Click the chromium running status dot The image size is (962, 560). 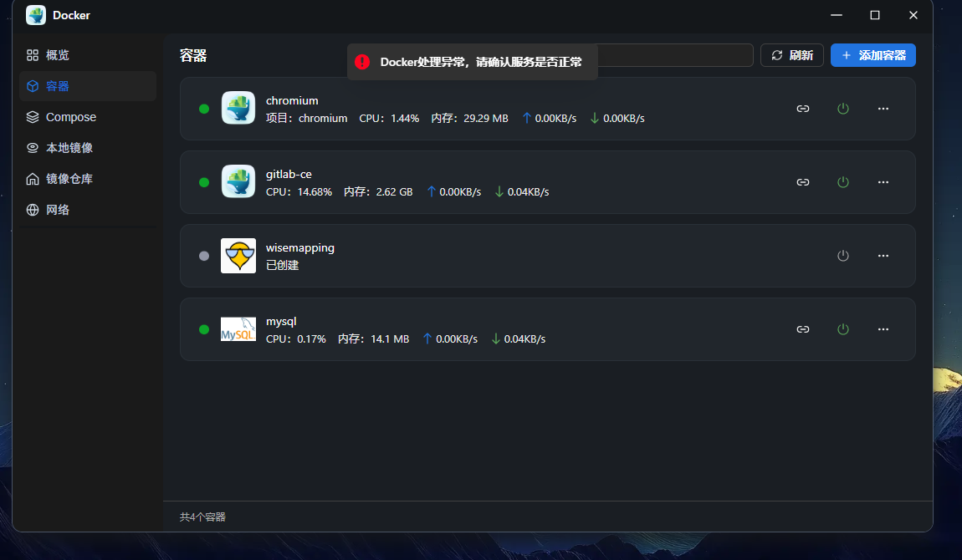tap(204, 109)
